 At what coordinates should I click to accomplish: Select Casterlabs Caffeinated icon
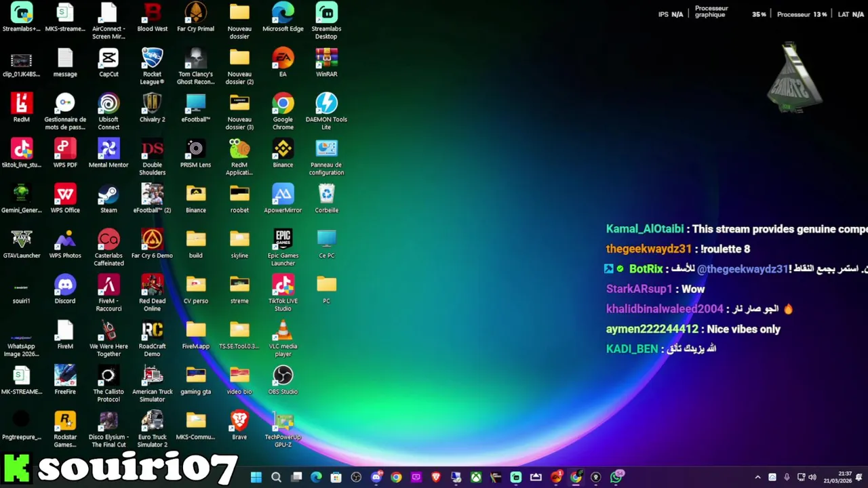pos(108,247)
